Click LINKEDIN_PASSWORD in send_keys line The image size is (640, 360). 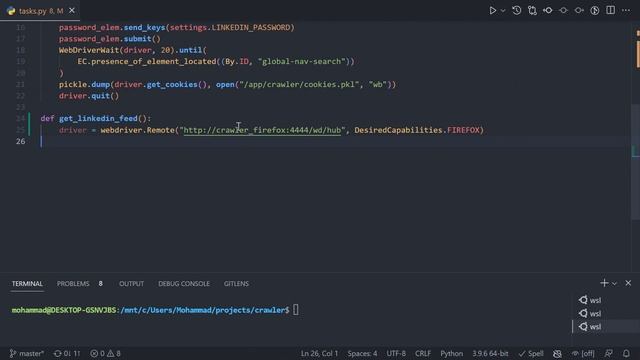[x=251, y=27]
